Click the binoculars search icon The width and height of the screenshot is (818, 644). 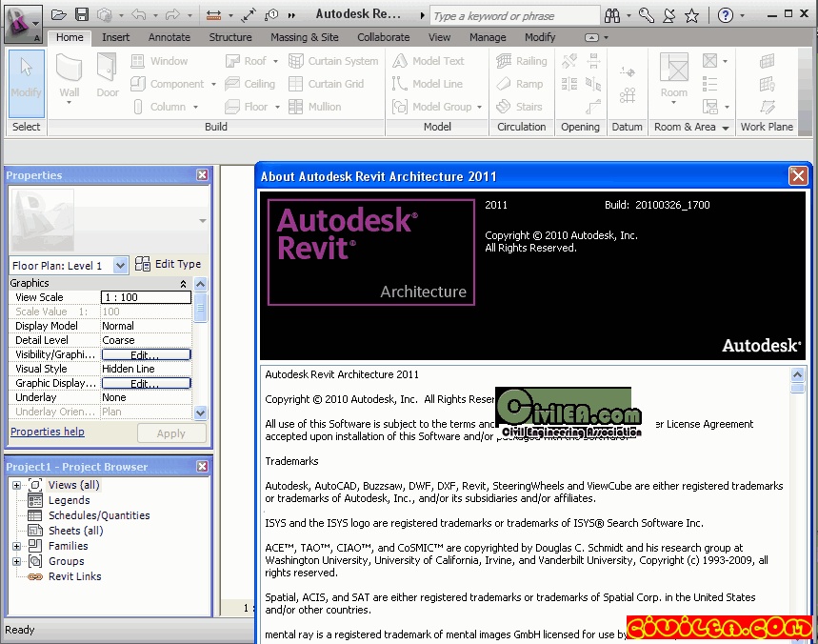coord(612,15)
